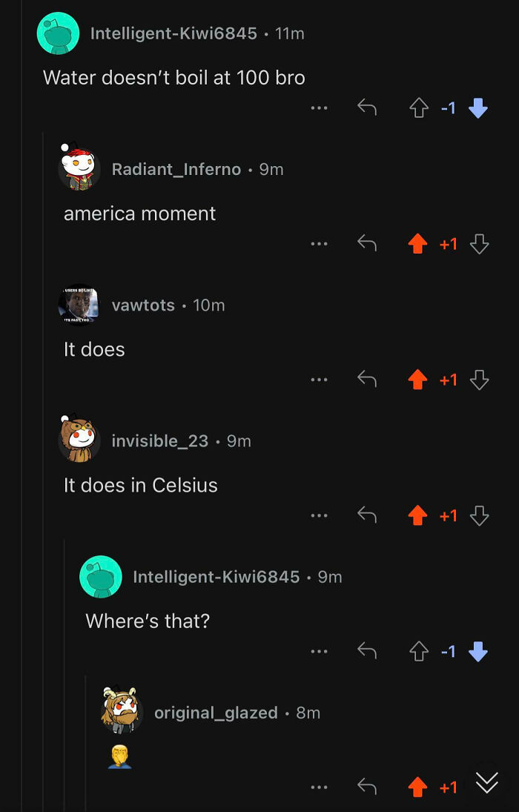Click the reply arrow on vawtots' comment
Image resolution: width=519 pixels, height=812 pixels.
tap(368, 379)
